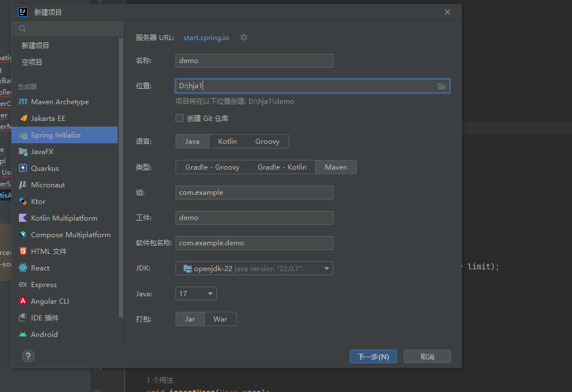Select Kotlin as the language
This screenshot has width=572, height=392.
(x=228, y=142)
